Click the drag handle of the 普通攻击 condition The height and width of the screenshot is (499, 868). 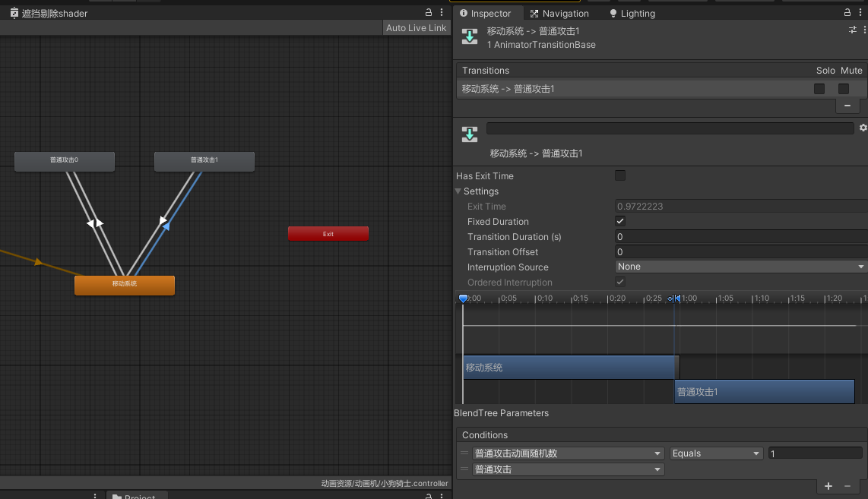pyautogui.click(x=464, y=469)
